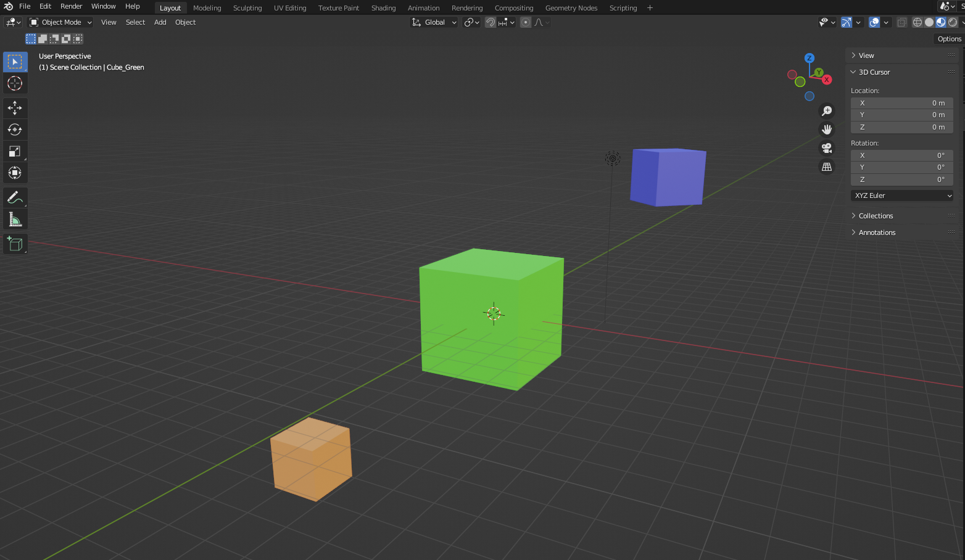The height and width of the screenshot is (560, 965).
Task: Open the viewport Add menu
Action: (160, 22)
